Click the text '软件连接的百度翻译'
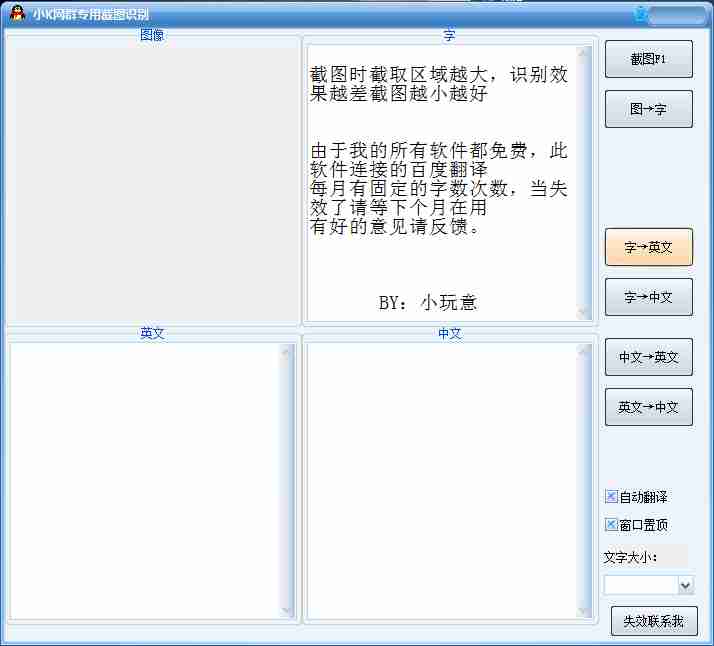Viewport: 714px width, 646px height. tap(398, 169)
